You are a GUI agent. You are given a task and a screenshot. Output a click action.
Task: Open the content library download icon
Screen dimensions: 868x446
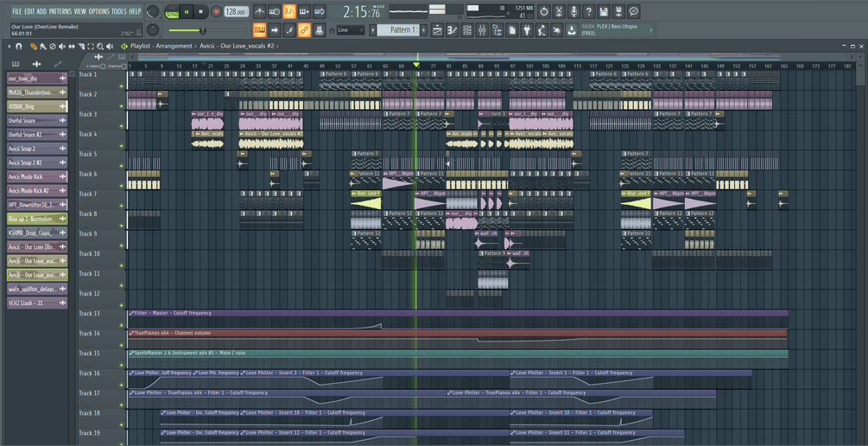click(572, 30)
